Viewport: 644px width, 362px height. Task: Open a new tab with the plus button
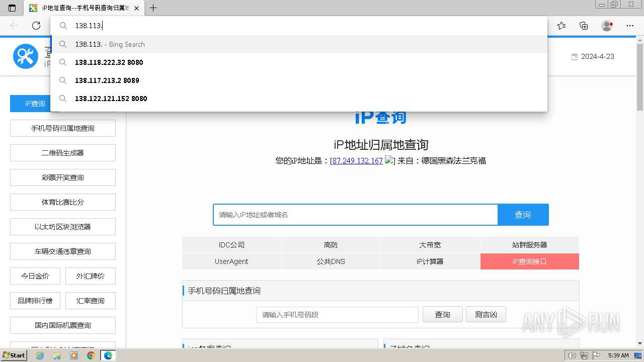(x=153, y=8)
